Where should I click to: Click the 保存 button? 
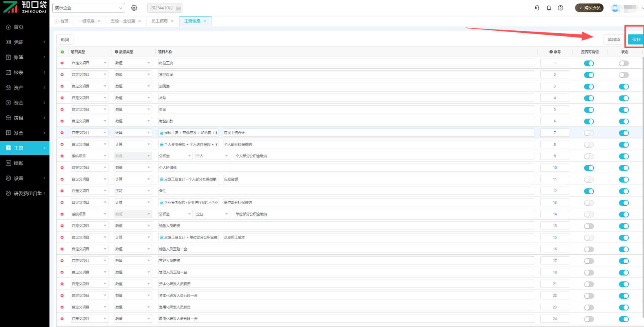[636, 40]
